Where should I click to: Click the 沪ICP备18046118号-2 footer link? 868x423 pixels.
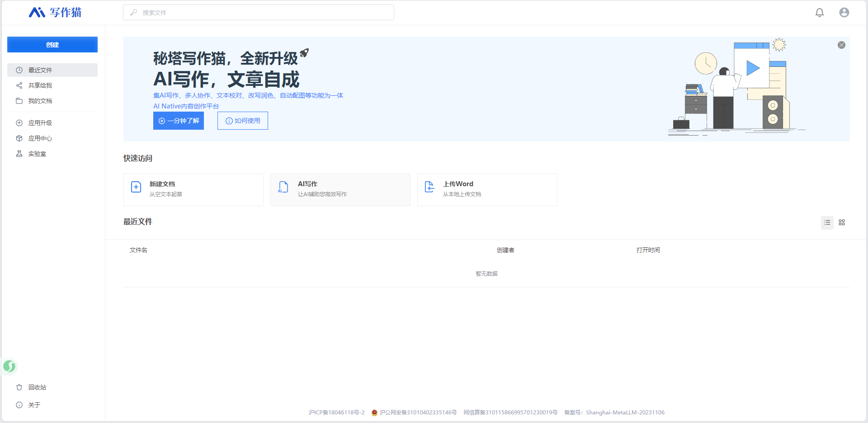click(336, 413)
